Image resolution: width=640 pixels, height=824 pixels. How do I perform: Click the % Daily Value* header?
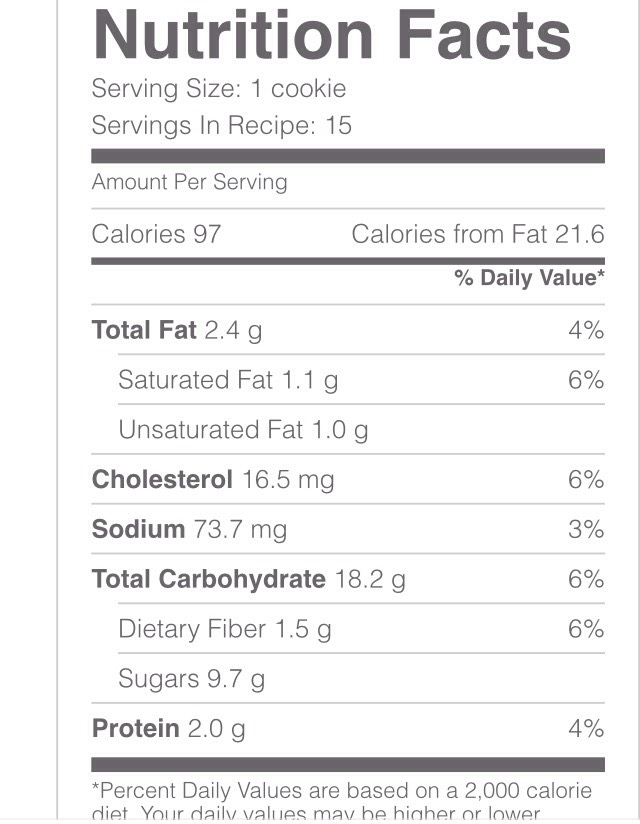[530, 277]
